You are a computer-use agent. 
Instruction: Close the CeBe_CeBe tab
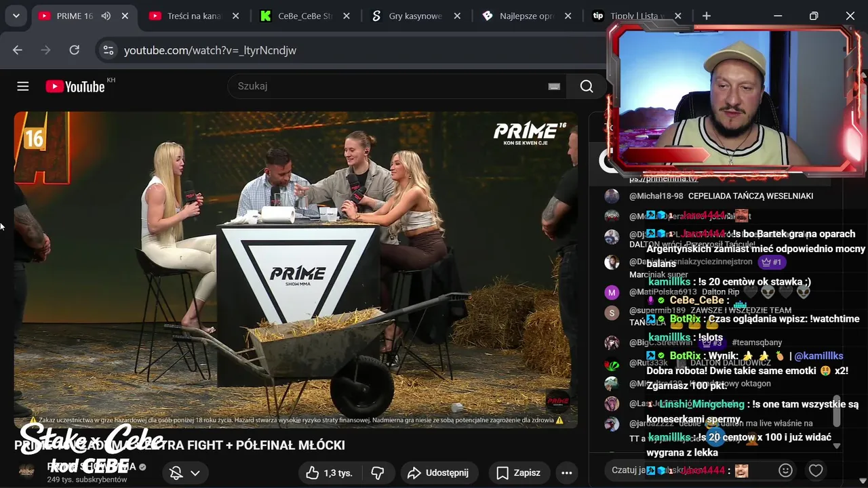coord(346,16)
